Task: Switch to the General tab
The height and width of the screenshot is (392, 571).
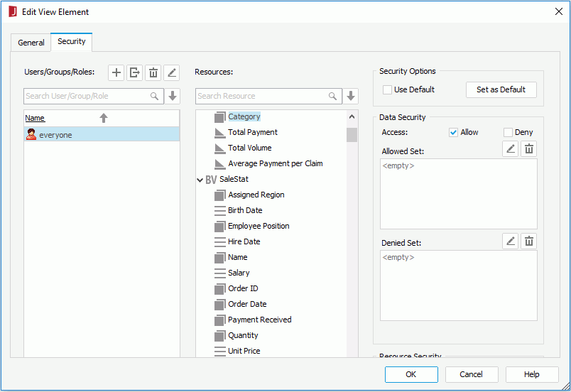Action: click(x=31, y=43)
